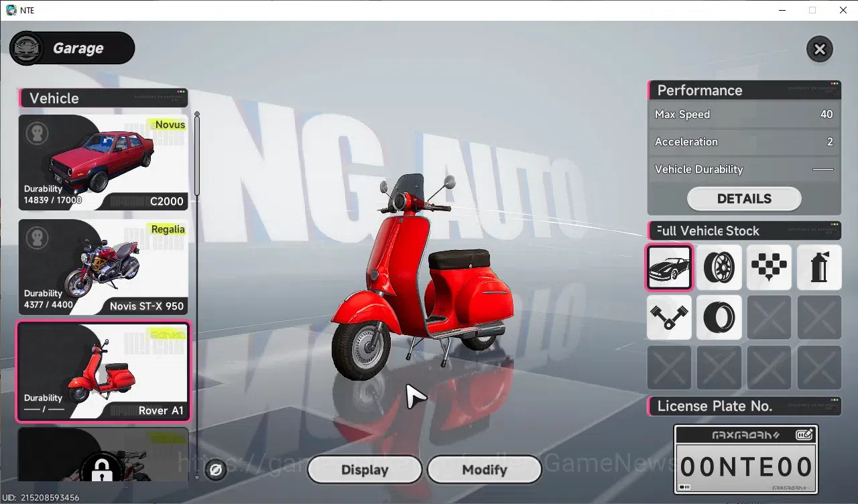Click the driver badge icon on C2000 card

37,133
